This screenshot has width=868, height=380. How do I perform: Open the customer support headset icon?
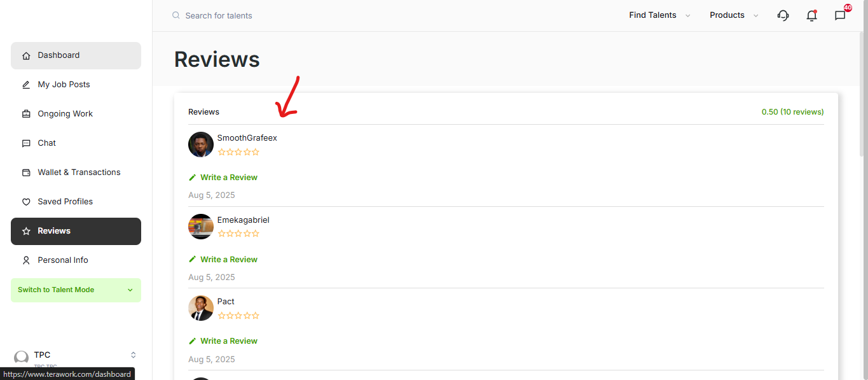pos(783,15)
